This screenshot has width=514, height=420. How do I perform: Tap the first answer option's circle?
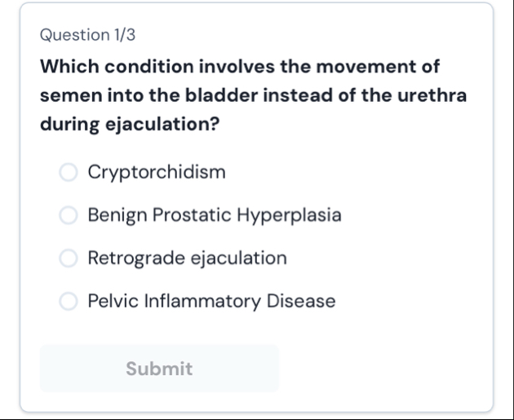(x=69, y=173)
